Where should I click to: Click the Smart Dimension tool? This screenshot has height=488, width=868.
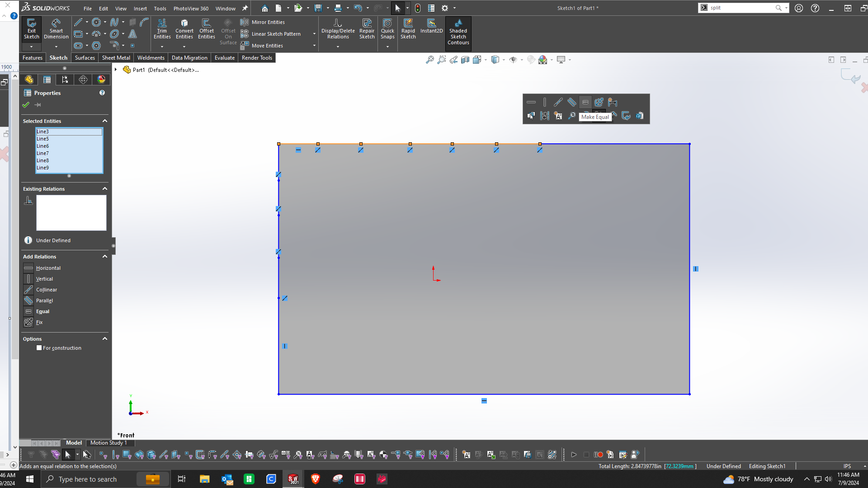click(x=56, y=29)
